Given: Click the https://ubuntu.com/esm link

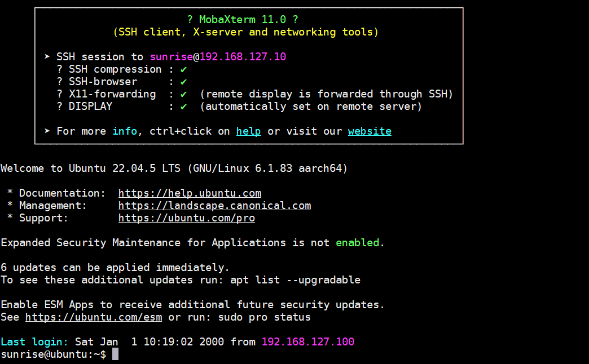Looking at the screenshot, I should pyautogui.click(x=94, y=317).
